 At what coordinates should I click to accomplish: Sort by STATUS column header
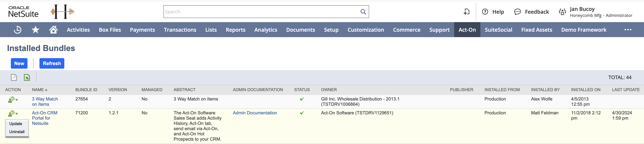coord(302,90)
